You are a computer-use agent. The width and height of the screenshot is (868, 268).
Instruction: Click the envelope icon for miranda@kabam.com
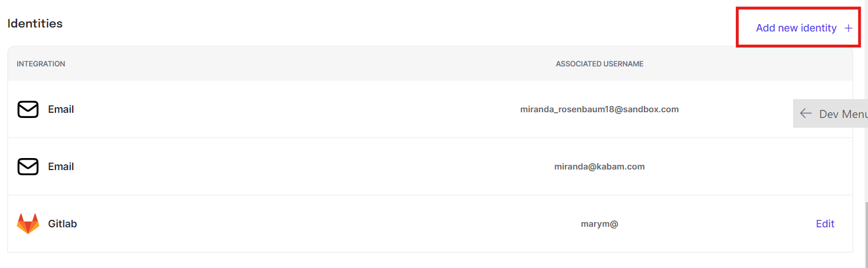pos(28,167)
